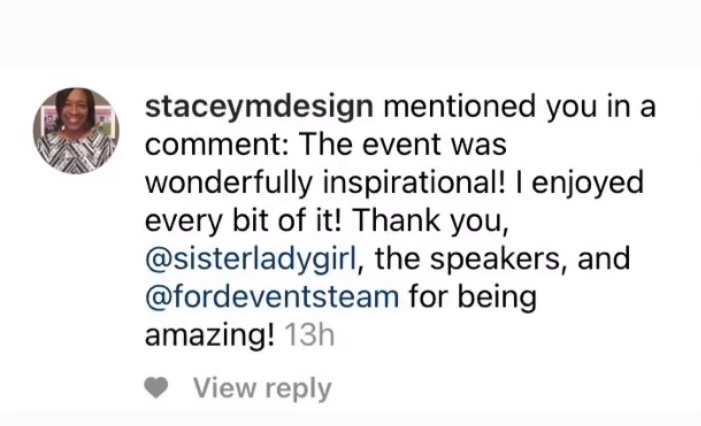
Task: Visit the @sisterladygirl mention
Action: click(x=251, y=259)
